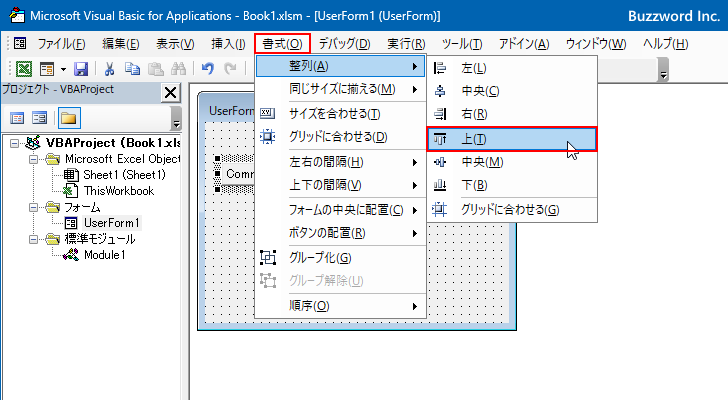This screenshot has height=400, width=728.
Task: Open the ウィンドウ(W) menu
Action: (x=596, y=44)
